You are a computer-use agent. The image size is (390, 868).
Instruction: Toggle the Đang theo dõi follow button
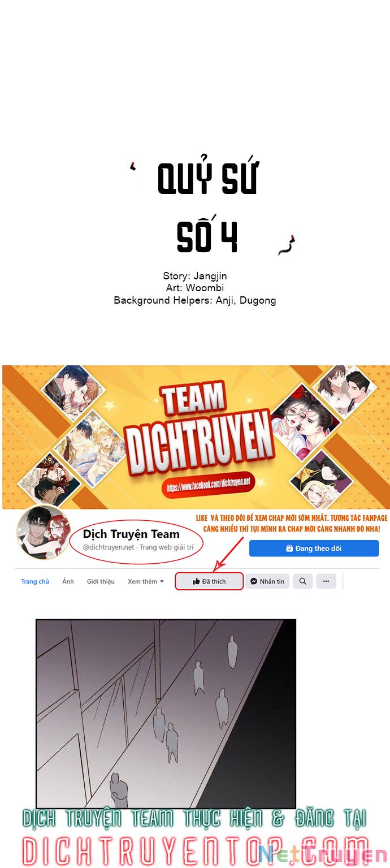(314, 549)
